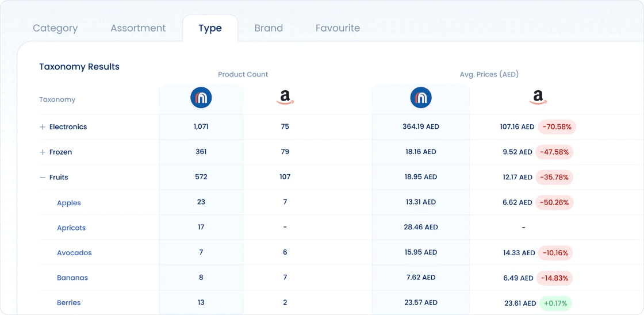
Task: Click the Bananas subcategory link
Action: (x=72, y=278)
